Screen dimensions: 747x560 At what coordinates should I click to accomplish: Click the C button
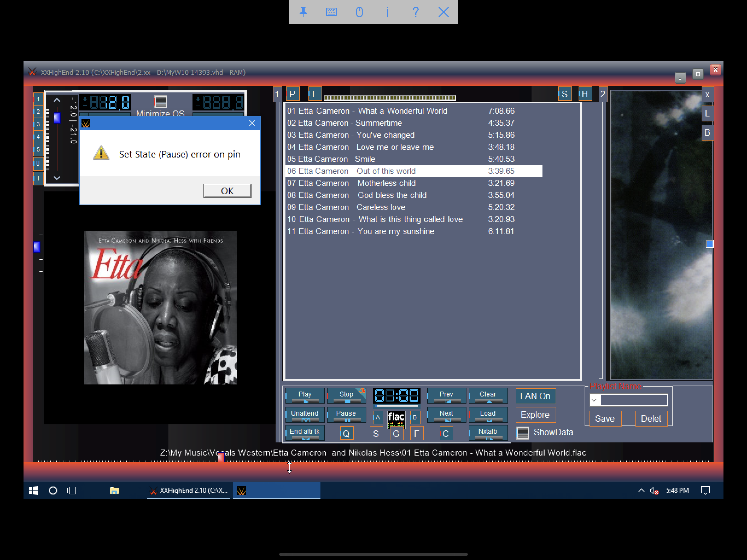[x=446, y=433]
